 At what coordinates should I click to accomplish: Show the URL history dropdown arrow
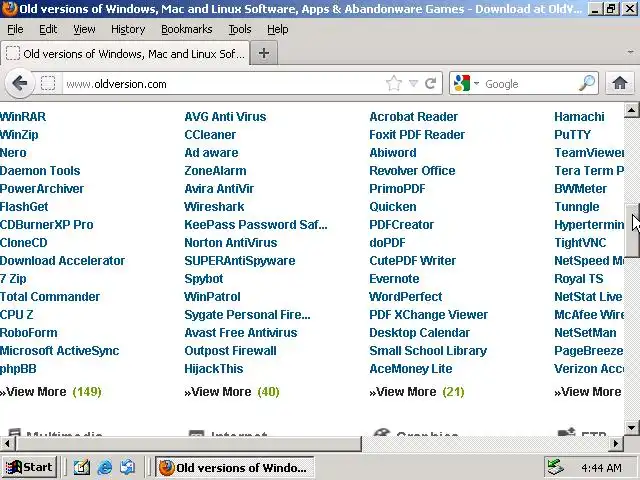click(413, 84)
